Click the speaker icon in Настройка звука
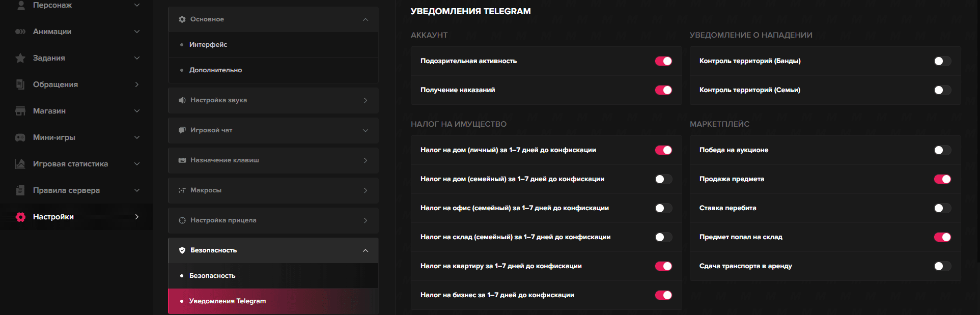The width and height of the screenshot is (980, 315). click(182, 100)
